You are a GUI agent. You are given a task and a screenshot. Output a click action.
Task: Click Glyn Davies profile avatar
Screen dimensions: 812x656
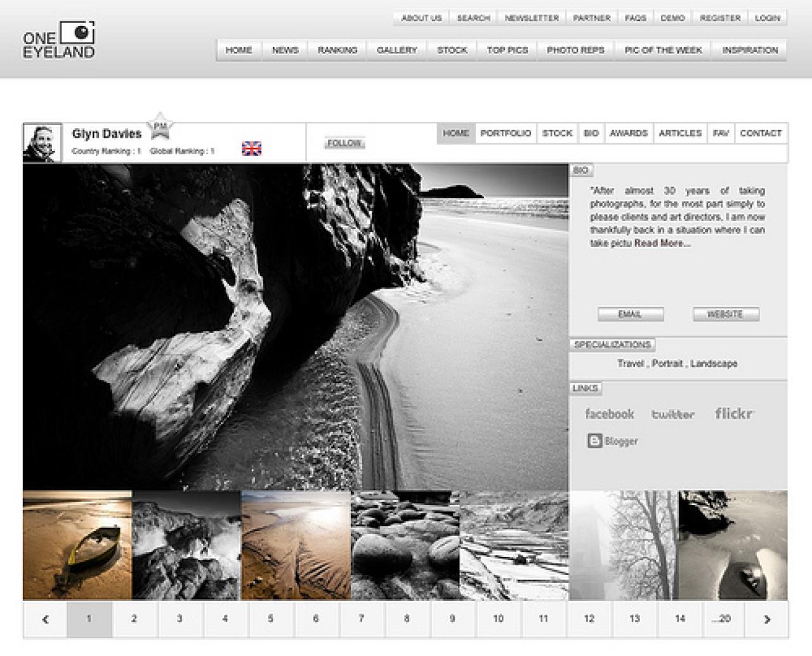tap(43, 143)
